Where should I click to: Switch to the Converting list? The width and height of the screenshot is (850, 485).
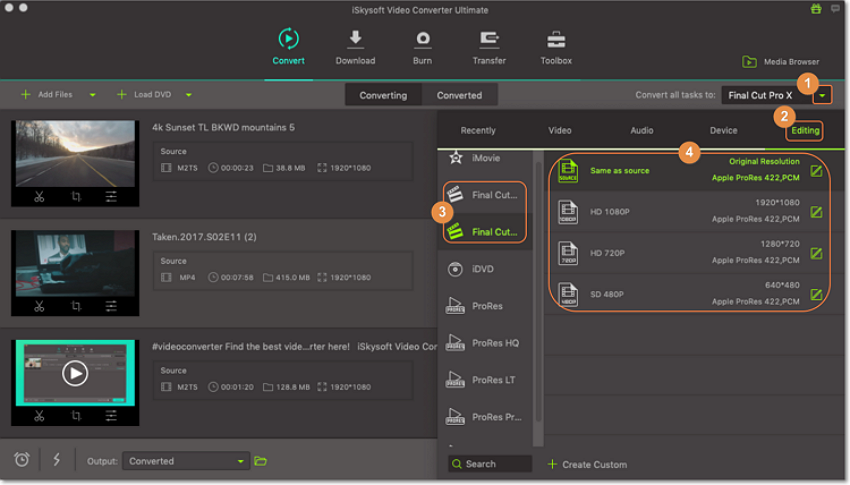tap(383, 95)
